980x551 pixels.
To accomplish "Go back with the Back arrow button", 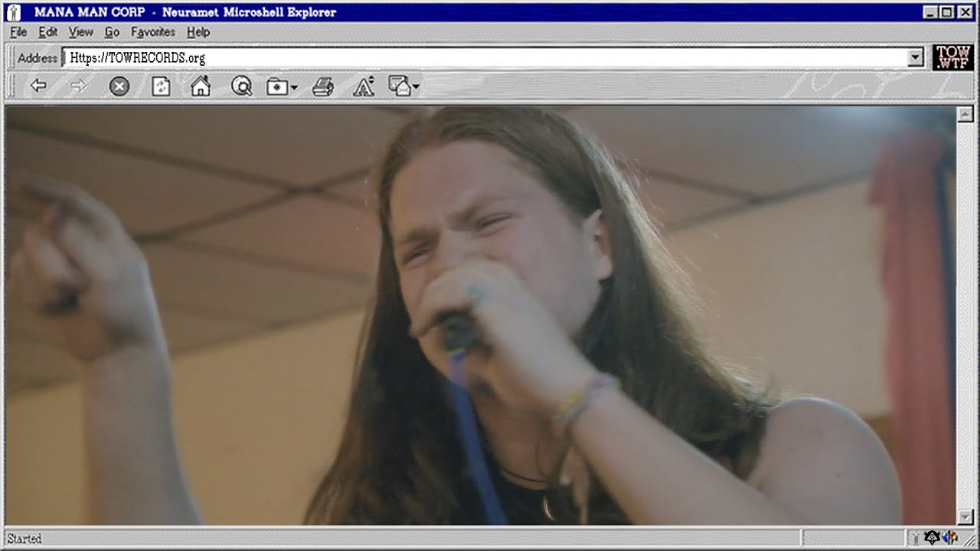I will click(x=38, y=86).
